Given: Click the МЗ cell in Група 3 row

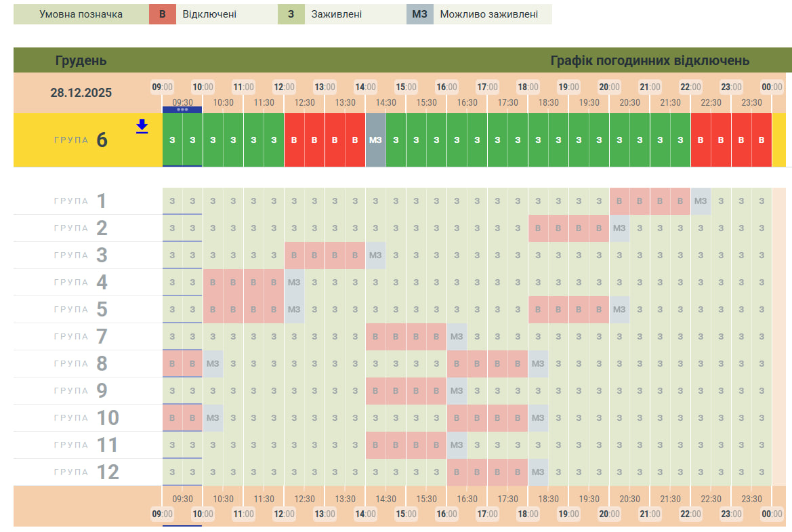Looking at the screenshot, I should [x=375, y=255].
